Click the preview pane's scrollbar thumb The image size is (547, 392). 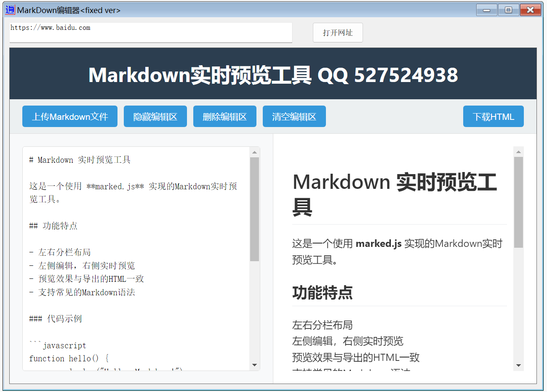[518, 202]
